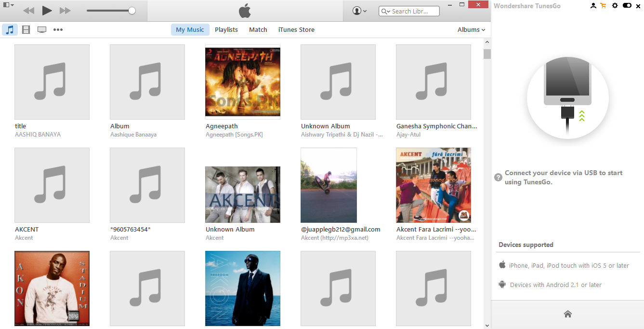Image resolution: width=644 pixels, height=329 pixels.
Task: Click the 'Agneepath [Songs.PK]' artist text
Action: click(x=234, y=135)
